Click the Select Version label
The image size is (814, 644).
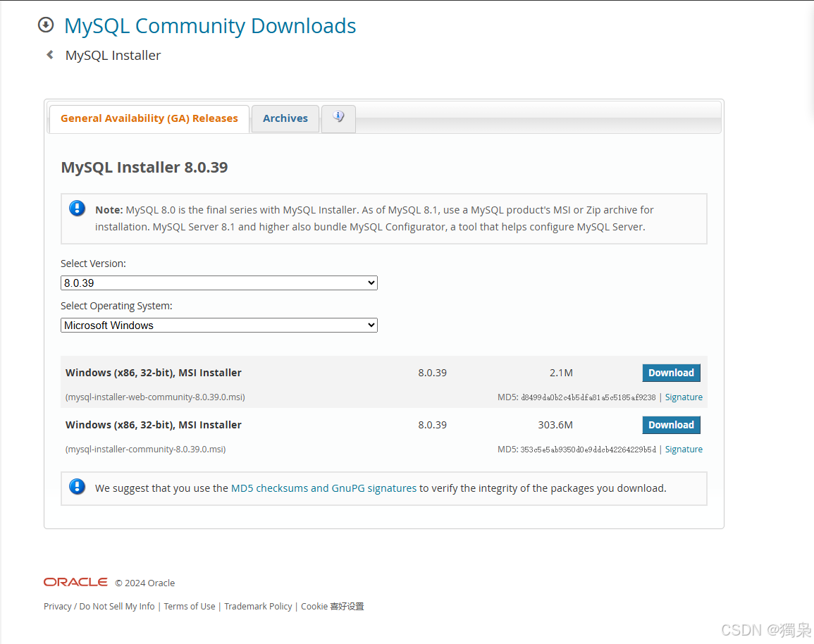pyautogui.click(x=94, y=264)
